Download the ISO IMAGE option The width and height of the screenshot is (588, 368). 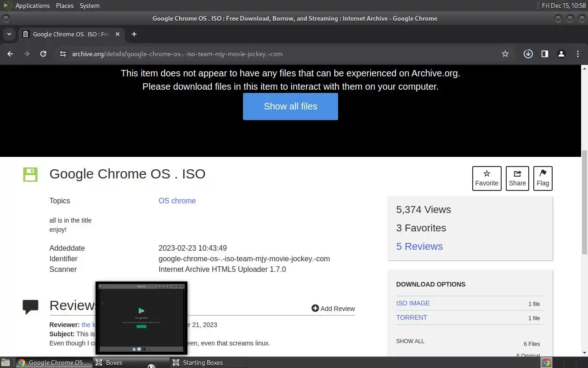[x=413, y=303]
